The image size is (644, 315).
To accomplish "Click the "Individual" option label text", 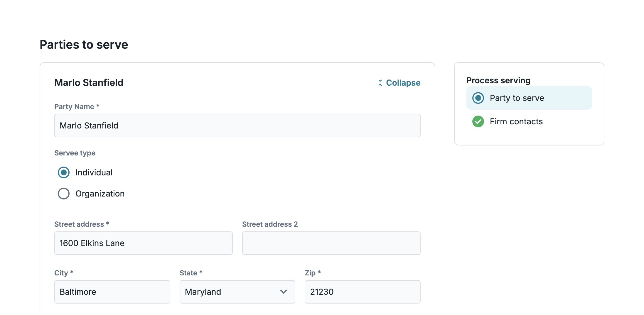I will point(94,172).
